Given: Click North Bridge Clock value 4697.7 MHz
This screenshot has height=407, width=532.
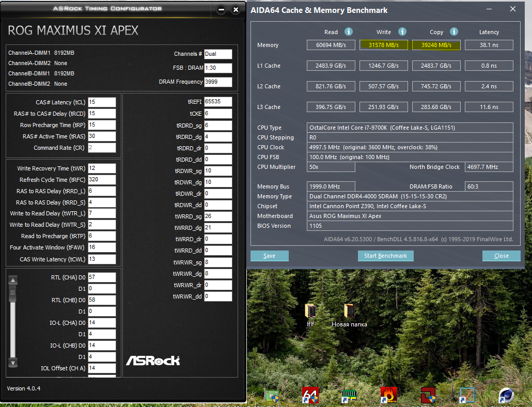Looking at the screenshot, I should [489, 167].
